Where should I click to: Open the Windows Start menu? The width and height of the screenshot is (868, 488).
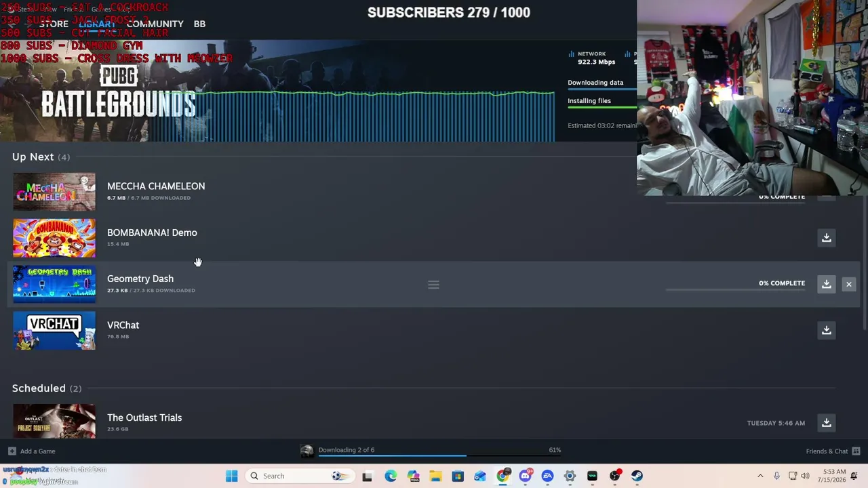click(x=232, y=476)
